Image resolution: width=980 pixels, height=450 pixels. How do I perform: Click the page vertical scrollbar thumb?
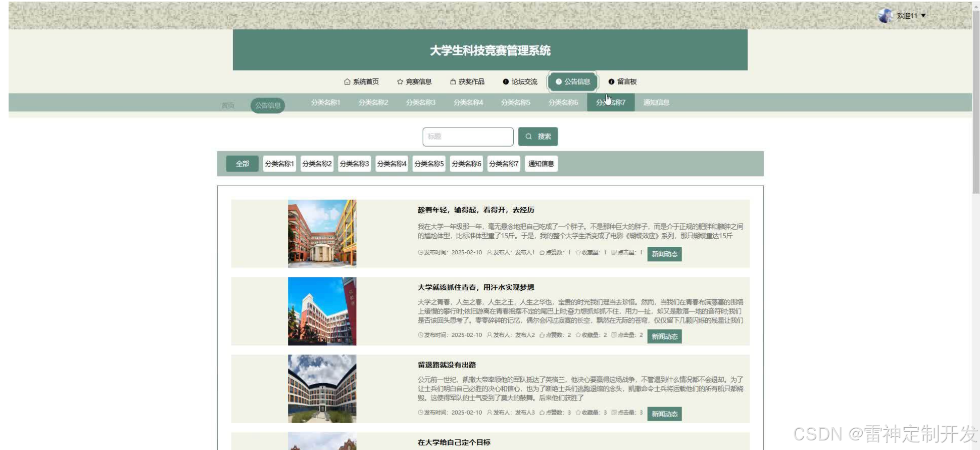(x=976, y=101)
